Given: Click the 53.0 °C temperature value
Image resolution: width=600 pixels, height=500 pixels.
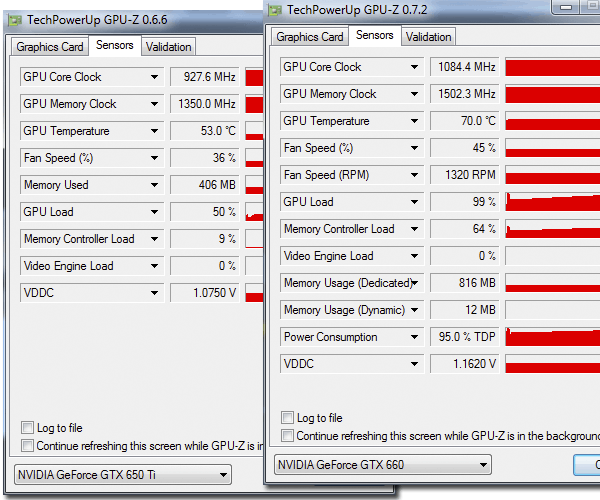Looking at the screenshot, I should pyautogui.click(x=205, y=131).
